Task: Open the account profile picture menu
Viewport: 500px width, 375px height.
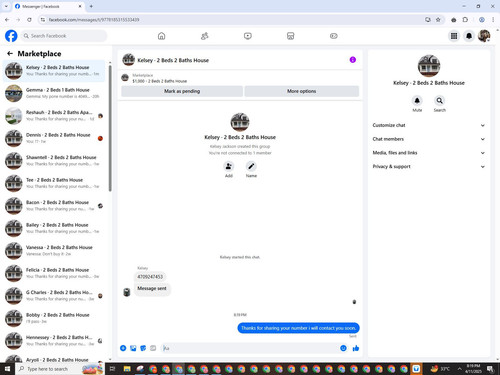Action: 484,36
